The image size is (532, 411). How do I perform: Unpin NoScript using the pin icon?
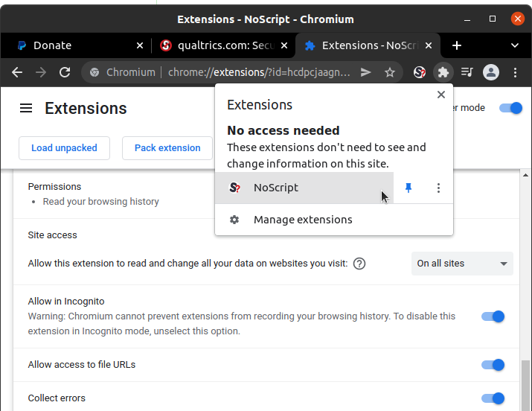[408, 188]
